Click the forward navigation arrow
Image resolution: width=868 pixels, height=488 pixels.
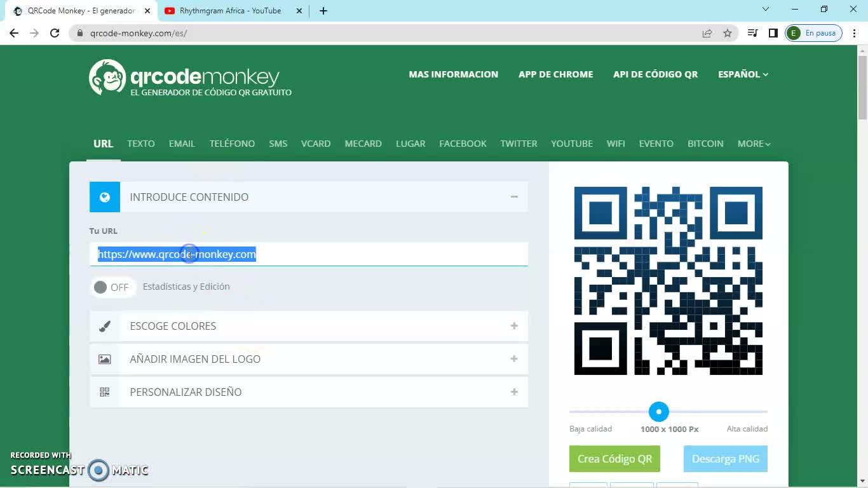(x=34, y=33)
